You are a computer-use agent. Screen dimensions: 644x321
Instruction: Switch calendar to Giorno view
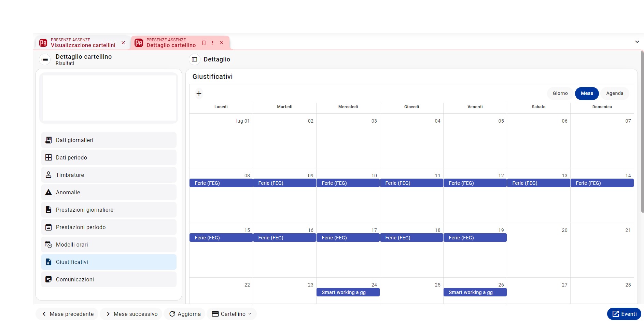point(560,93)
